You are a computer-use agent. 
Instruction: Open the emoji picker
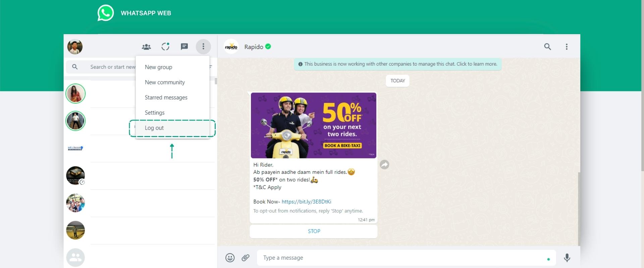230,258
